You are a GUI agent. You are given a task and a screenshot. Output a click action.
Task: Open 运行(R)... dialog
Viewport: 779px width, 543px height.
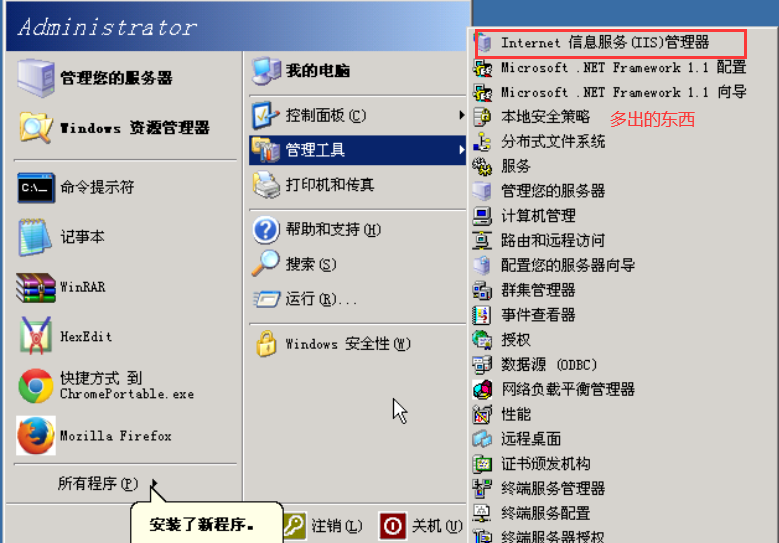(x=357, y=299)
